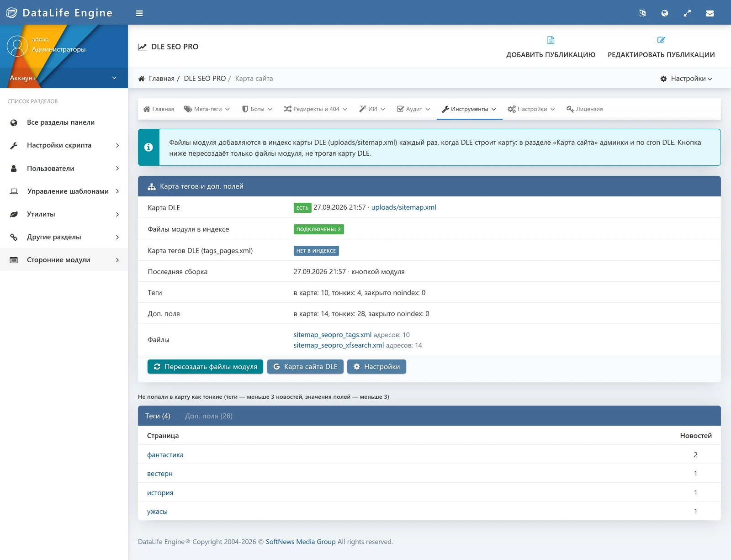Switch to the Доп. поля (28) tab
The image size is (731, 560).
click(x=209, y=416)
